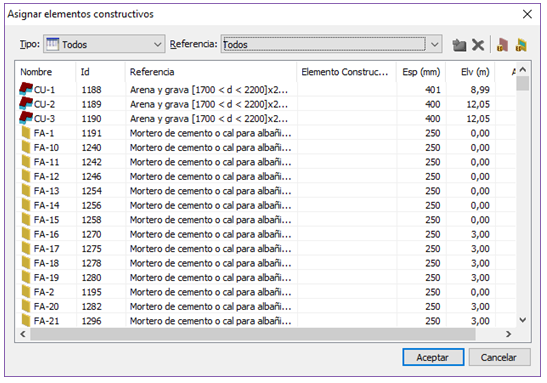Click the wall icon next to FA-16
This screenshot has height=383, width=547.
pyautogui.click(x=26, y=234)
